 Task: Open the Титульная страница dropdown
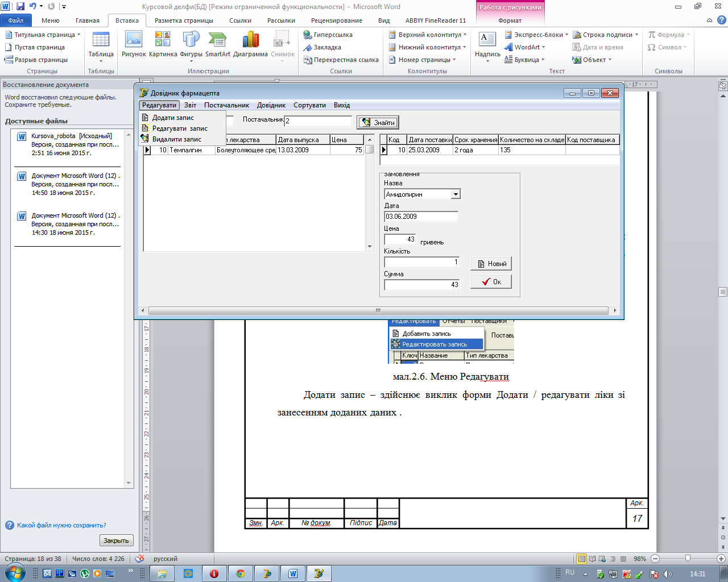(x=43, y=35)
